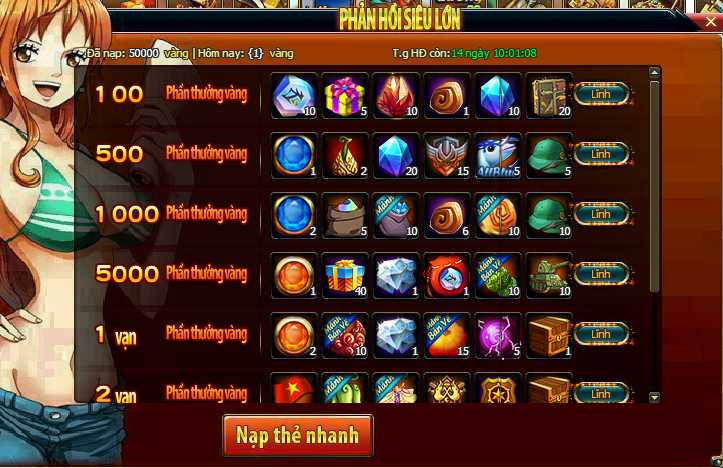The width and height of the screenshot is (723, 468).
Task: Close the Phản Hồi Siêu Lớn window
Action: 711,22
